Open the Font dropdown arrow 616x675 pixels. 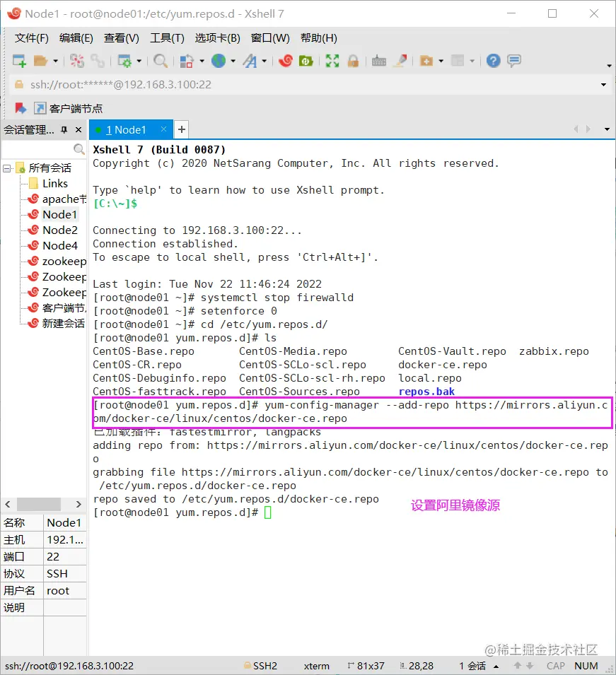[264, 61]
